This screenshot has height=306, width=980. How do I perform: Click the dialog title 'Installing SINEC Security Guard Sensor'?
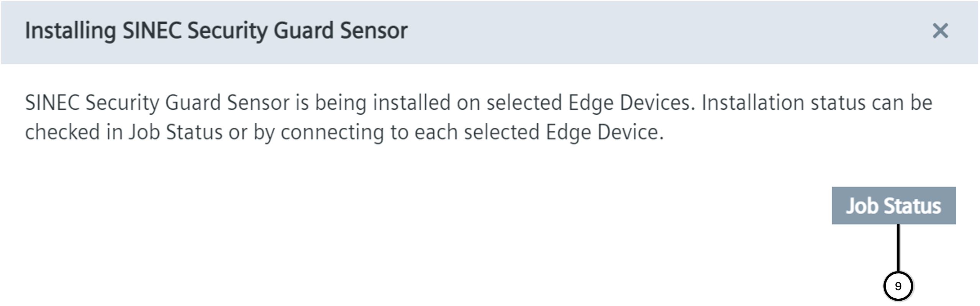click(x=216, y=31)
